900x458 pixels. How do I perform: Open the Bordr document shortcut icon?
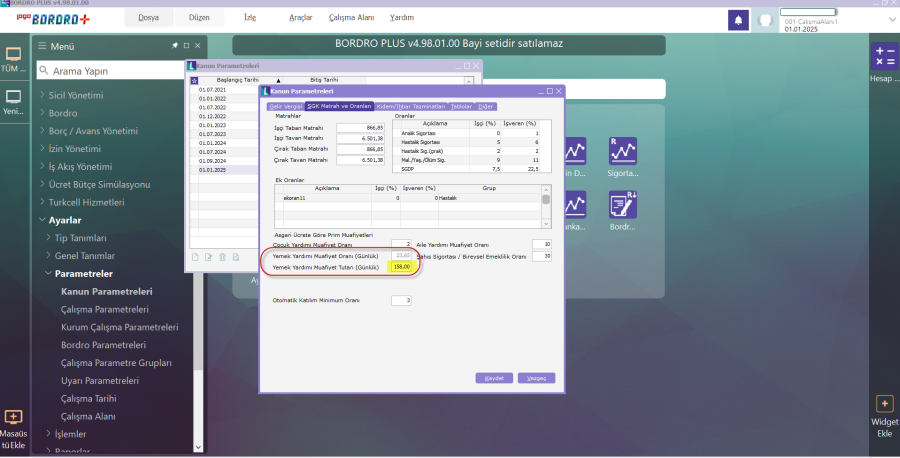(x=623, y=204)
